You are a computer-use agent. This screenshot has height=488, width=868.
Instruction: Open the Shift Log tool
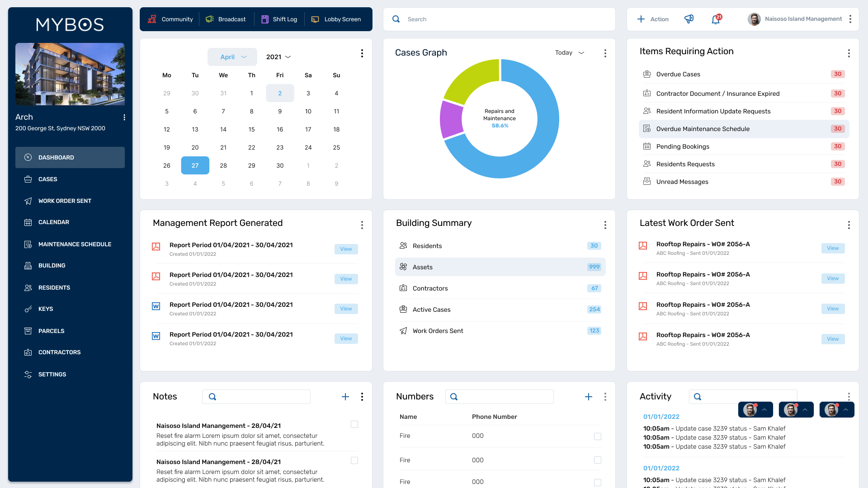tap(279, 19)
